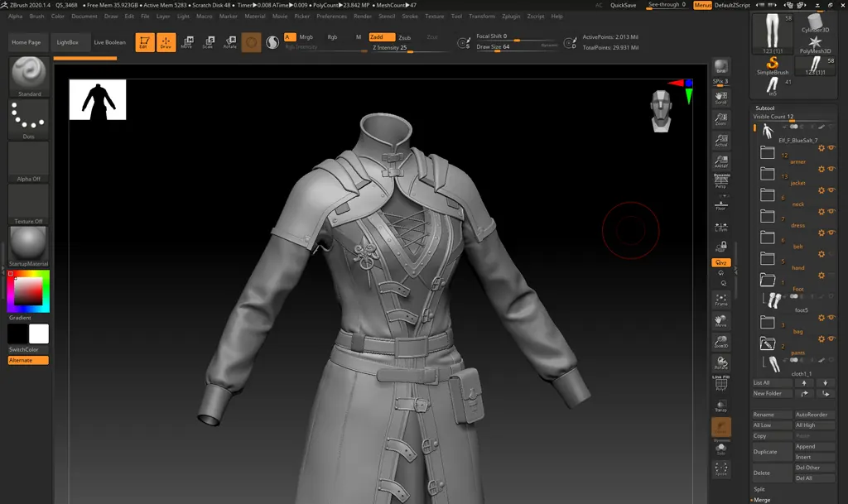Image resolution: width=848 pixels, height=504 pixels.
Task: Hide the jacket folder with eye icon
Action: pos(831,169)
